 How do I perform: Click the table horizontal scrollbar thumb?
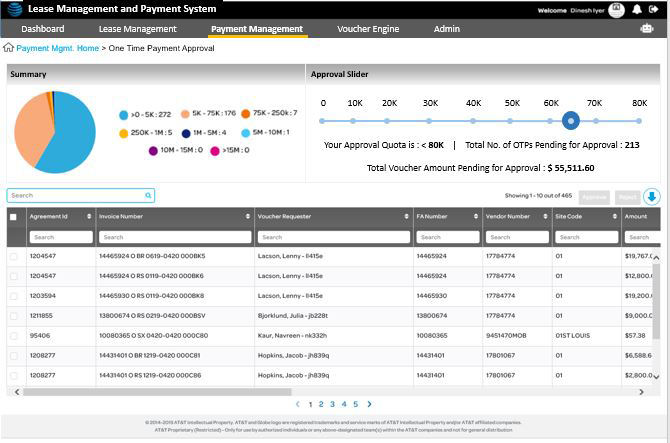pyautogui.click(x=157, y=392)
